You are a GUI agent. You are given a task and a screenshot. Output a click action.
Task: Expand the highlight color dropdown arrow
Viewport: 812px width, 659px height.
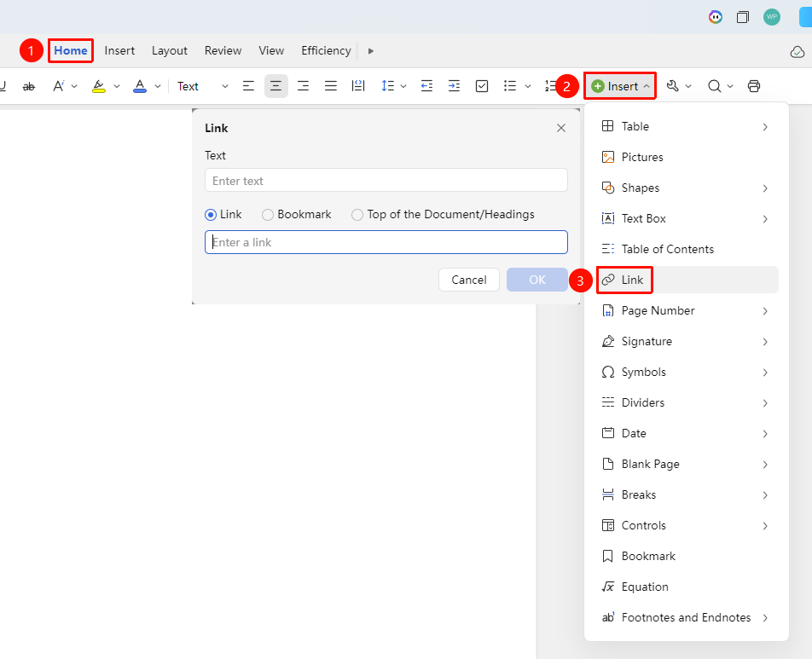[117, 86]
